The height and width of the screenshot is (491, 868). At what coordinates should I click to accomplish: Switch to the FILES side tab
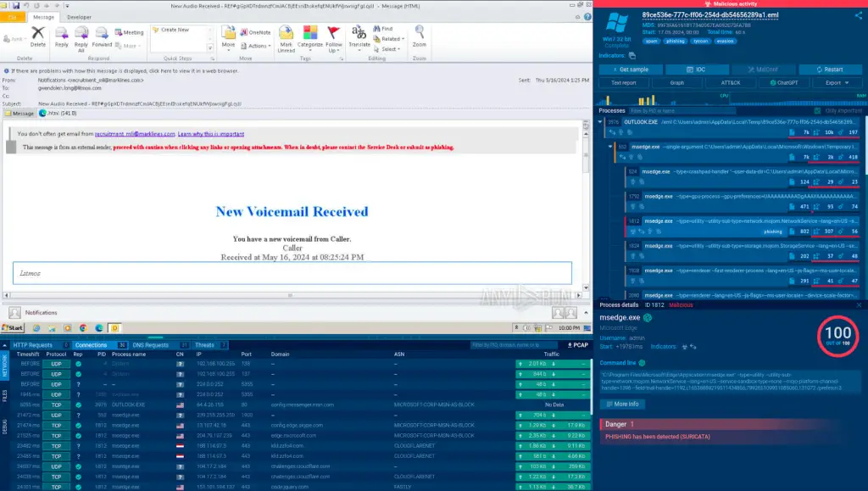click(x=5, y=396)
